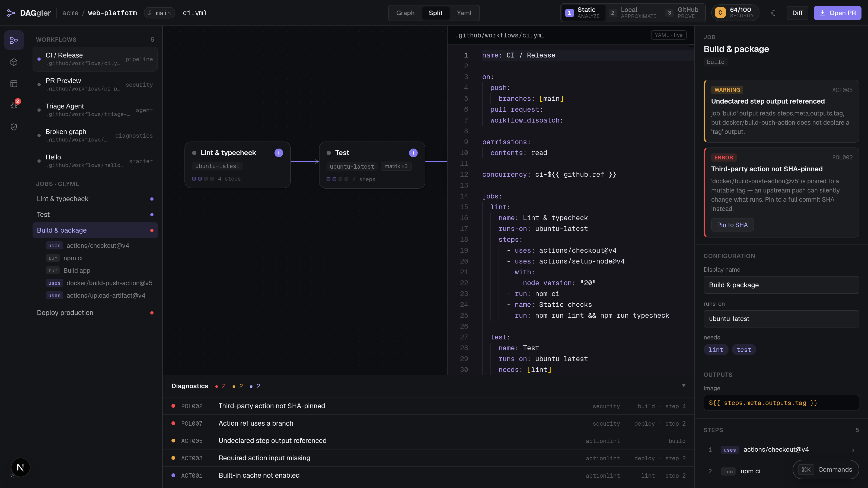Click the YAML live badge
The width and height of the screenshot is (868, 488).
669,35
